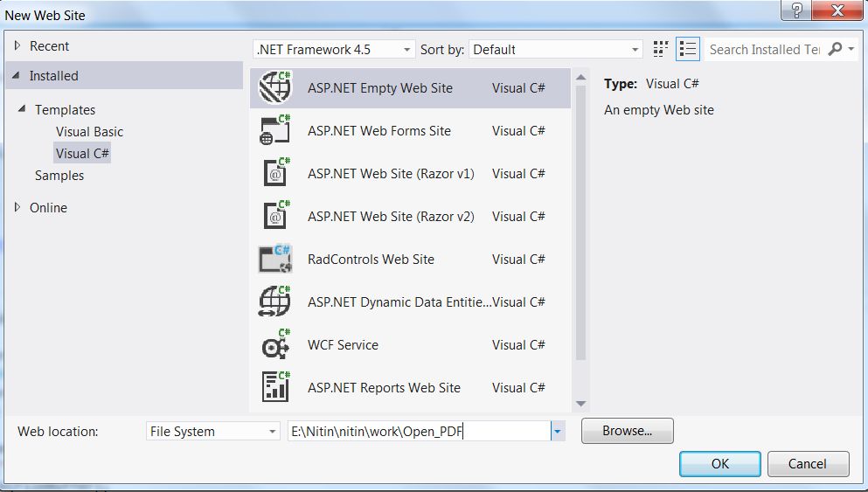The image size is (868, 492).
Task: Click the Dynamic Data Entities globe icon
Action: 274,301
